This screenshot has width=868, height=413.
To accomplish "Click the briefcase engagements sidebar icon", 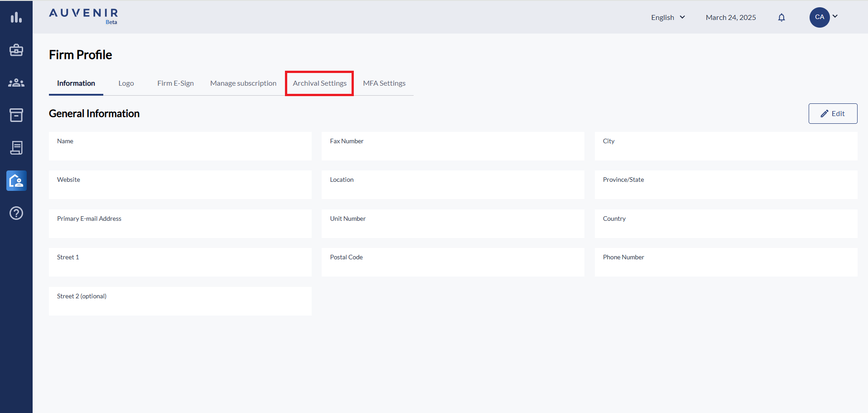I will click(16, 50).
